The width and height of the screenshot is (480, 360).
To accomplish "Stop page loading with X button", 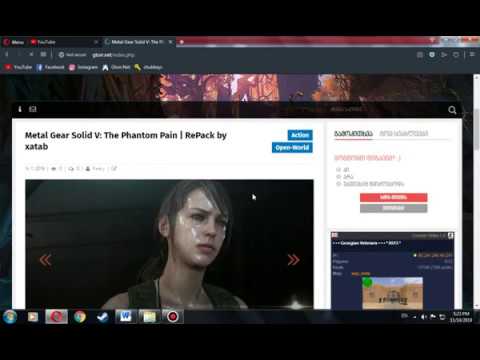I will [31, 54].
